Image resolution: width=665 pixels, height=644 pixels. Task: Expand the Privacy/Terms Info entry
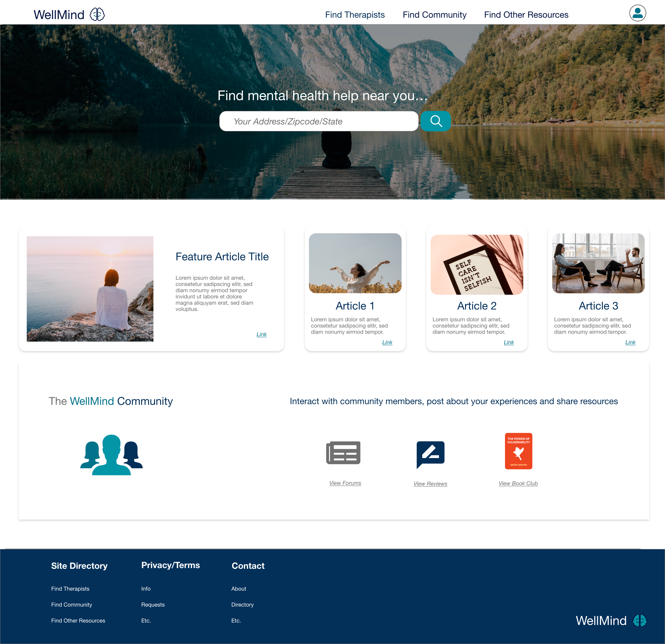(146, 589)
